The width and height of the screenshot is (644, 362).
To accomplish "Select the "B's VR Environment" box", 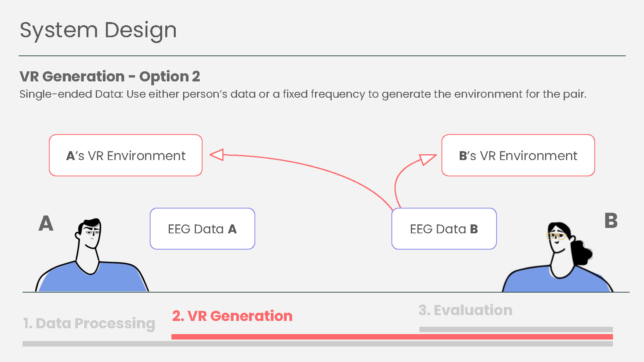I will [x=518, y=155].
